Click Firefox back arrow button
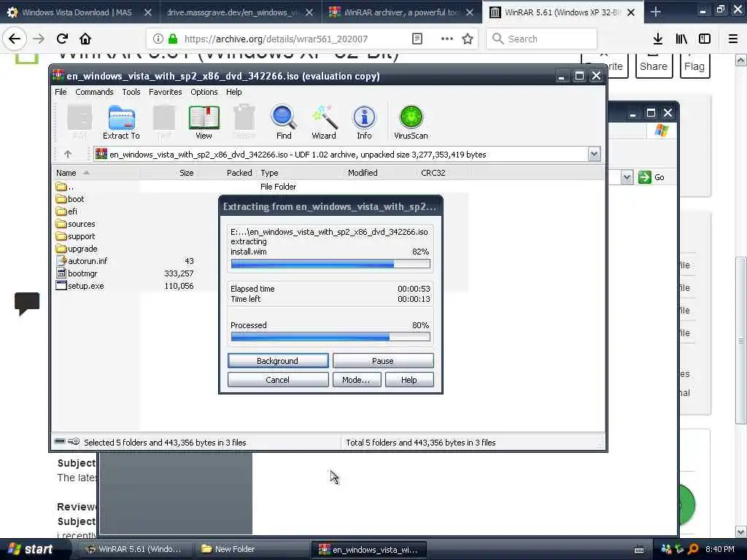Viewport: 747px width, 560px height. point(15,39)
